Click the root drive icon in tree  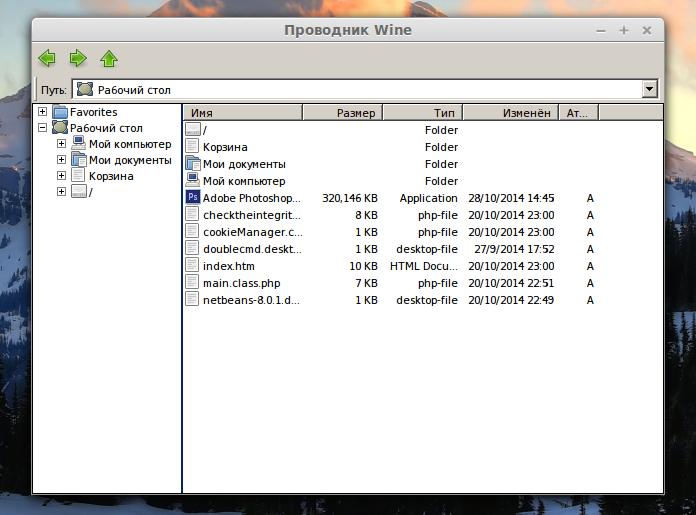[79, 192]
